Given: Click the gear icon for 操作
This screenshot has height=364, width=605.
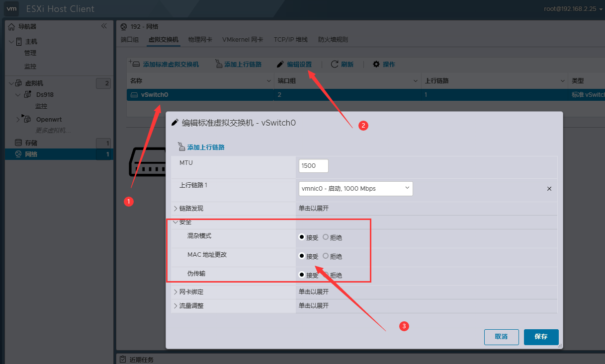Looking at the screenshot, I should pos(376,64).
